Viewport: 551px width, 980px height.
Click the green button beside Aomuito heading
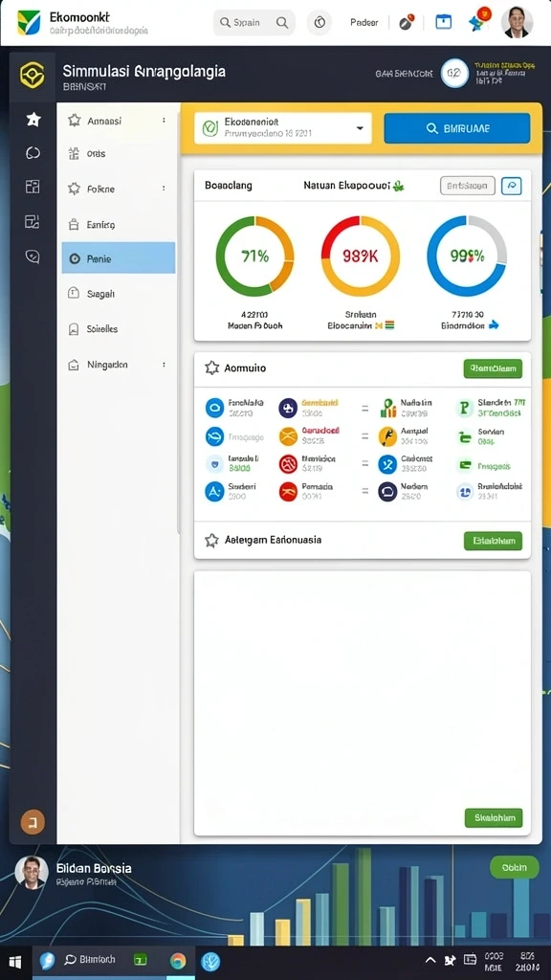point(493,368)
